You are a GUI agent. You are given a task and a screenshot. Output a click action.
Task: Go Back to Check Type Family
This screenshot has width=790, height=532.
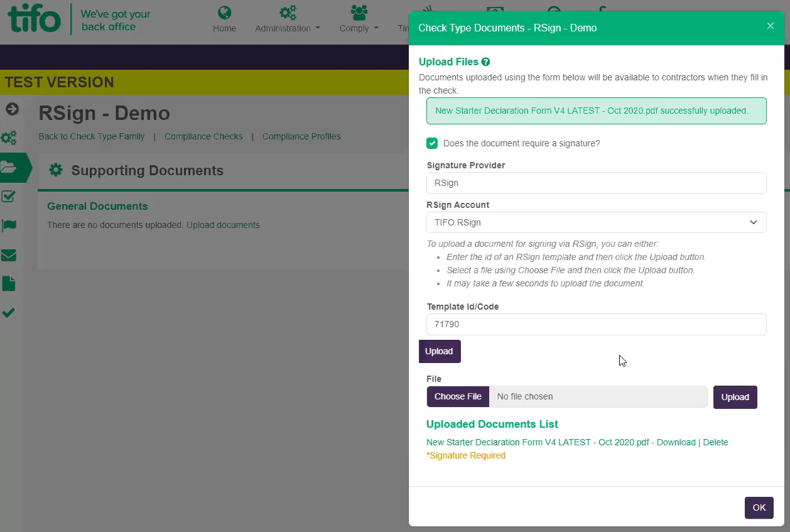tap(92, 136)
